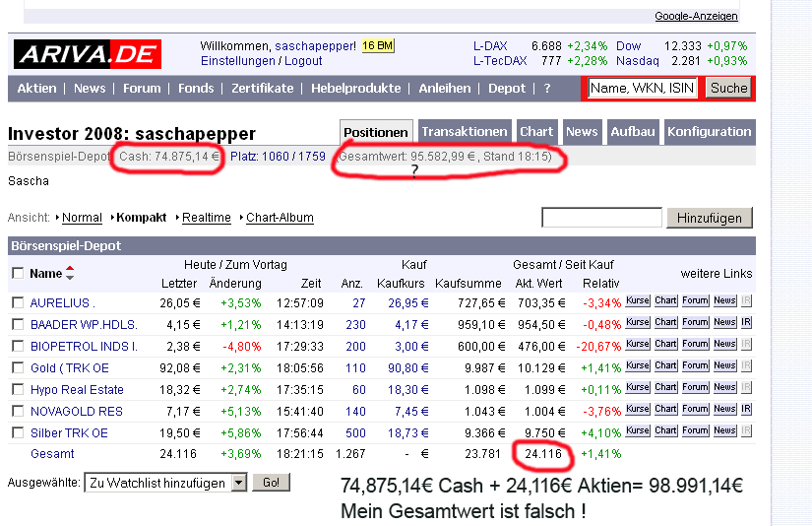Toggle the select-all checkbox beside Name
812x526 pixels.
pyautogui.click(x=17, y=273)
